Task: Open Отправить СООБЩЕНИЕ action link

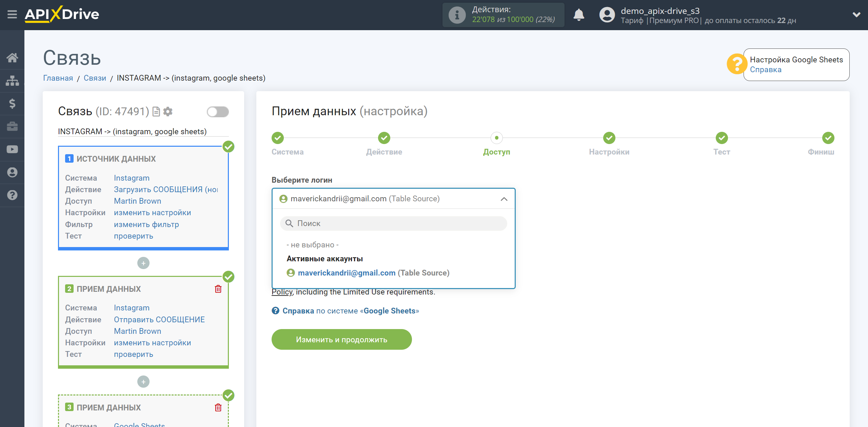Action: 159,320
